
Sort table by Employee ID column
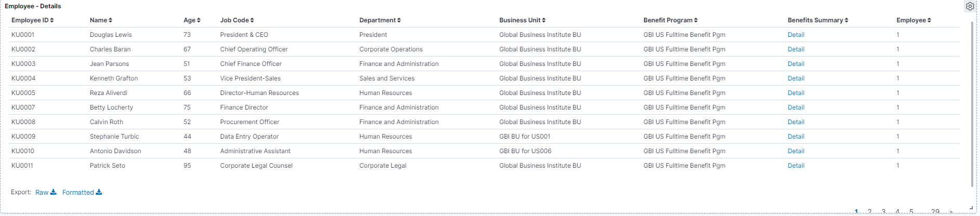33,20
